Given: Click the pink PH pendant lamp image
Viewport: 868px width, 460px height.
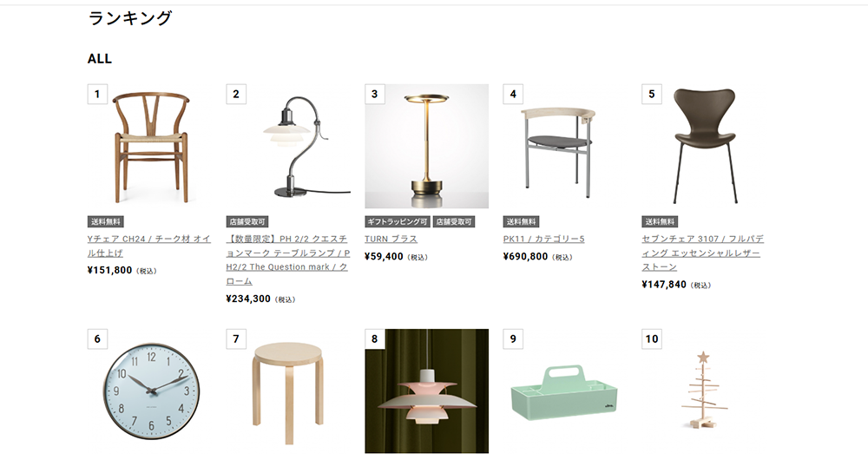Looking at the screenshot, I should 427,391.
